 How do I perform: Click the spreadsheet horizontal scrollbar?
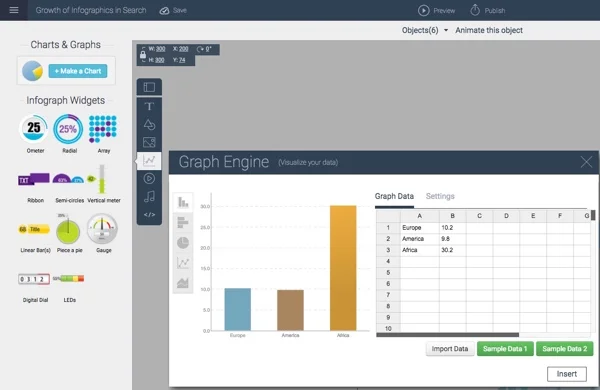[447, 335]
